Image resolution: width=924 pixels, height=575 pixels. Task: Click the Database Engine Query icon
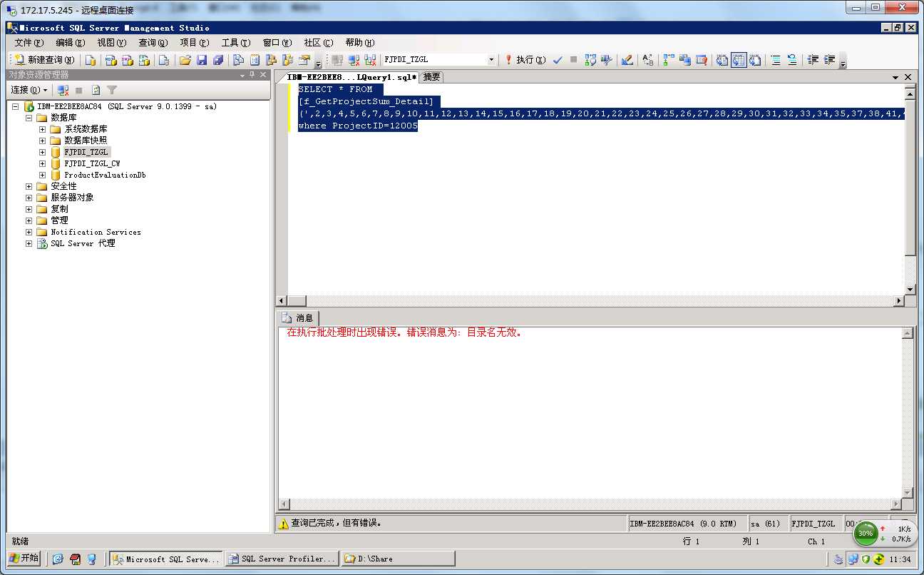pyautogui.click(x=91, y=60)
